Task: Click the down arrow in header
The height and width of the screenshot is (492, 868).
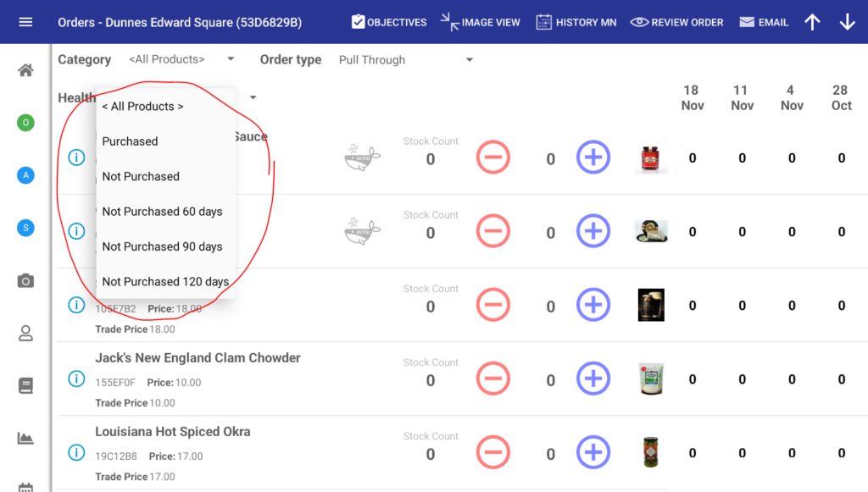Action: click(847, 22)
